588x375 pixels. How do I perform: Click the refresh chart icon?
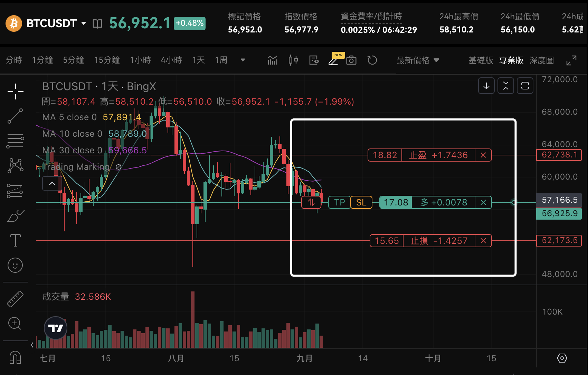coord(372,60)
